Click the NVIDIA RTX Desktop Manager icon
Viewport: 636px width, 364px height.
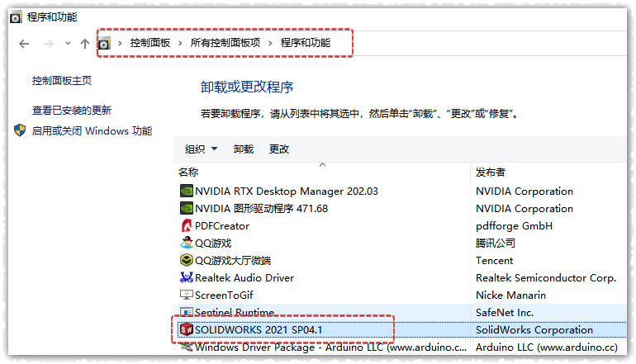coord(186,191)
